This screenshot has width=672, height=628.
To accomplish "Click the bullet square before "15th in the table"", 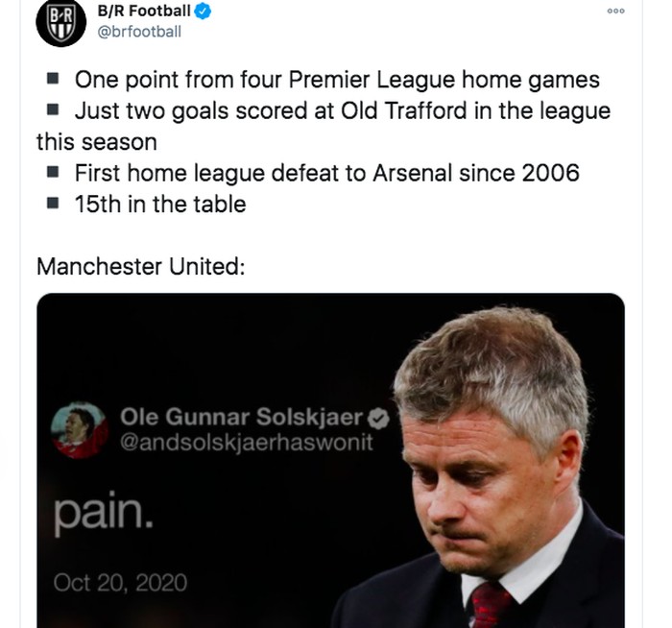I will point(55,204).
